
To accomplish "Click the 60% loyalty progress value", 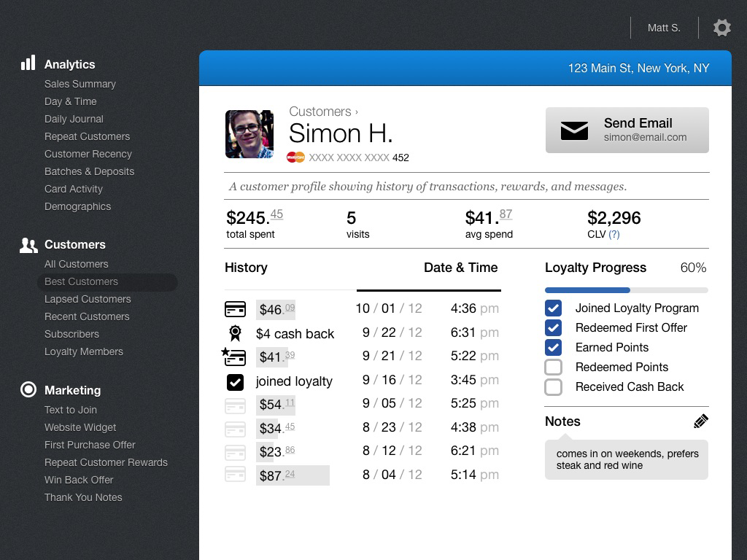I will [693, 268].
